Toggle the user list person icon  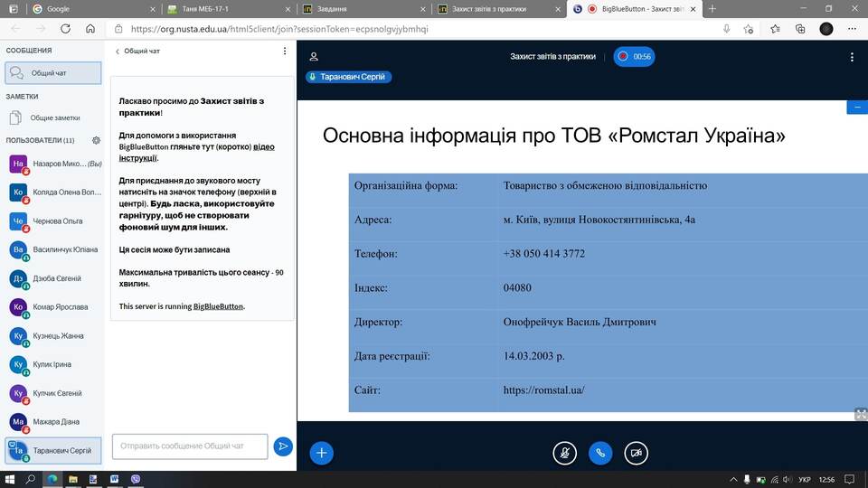[x=314, y=56]
